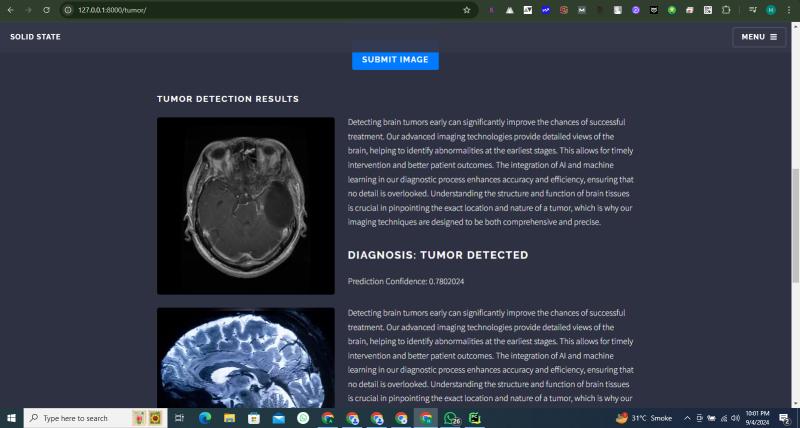This screenshot has width=800, height=428.
Task: Open File Explorer from the taskbar
Action: [230, 418]
